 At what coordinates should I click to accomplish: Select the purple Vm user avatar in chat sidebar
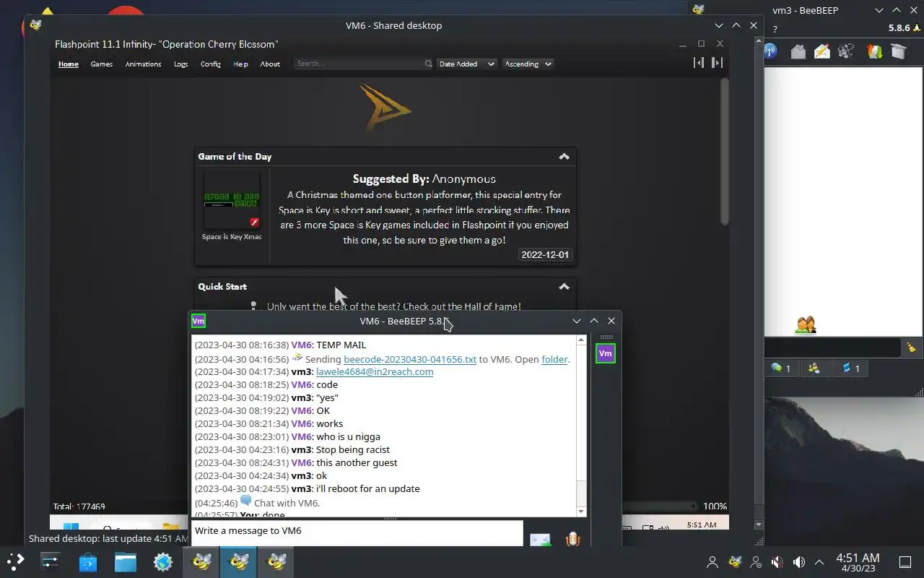click(605, 353)
